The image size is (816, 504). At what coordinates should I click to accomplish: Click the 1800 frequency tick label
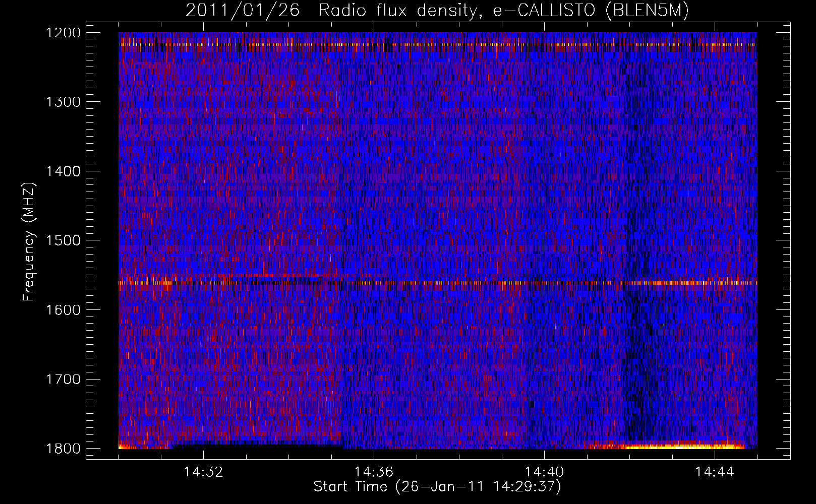point(64,449)
